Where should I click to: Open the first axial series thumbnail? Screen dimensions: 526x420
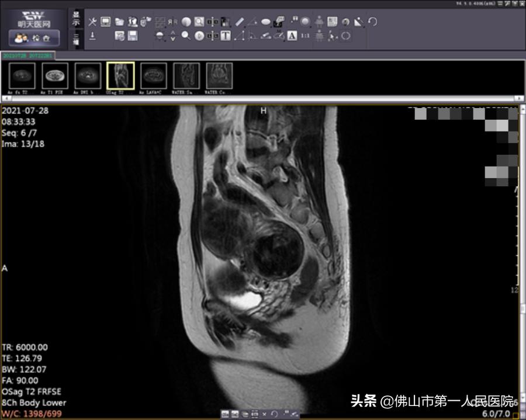pyautogui.click(x=22, y=76)
